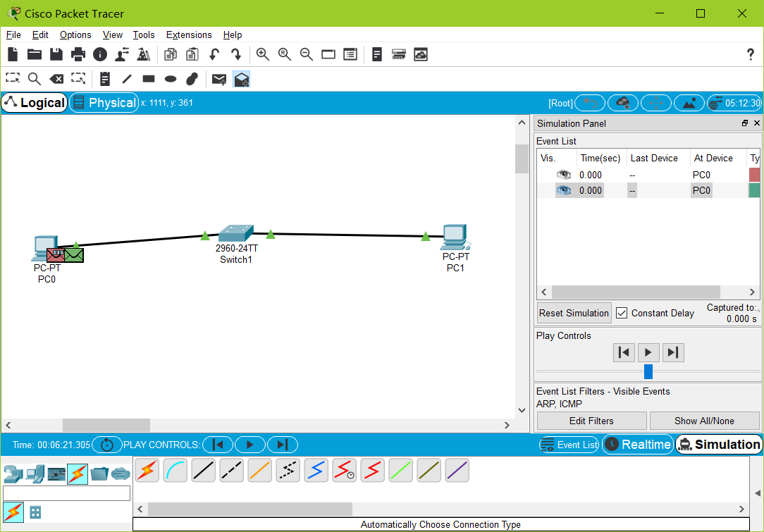Click the New file icon
The height and width of the screenshot is (532, 764).
(13, 54)
